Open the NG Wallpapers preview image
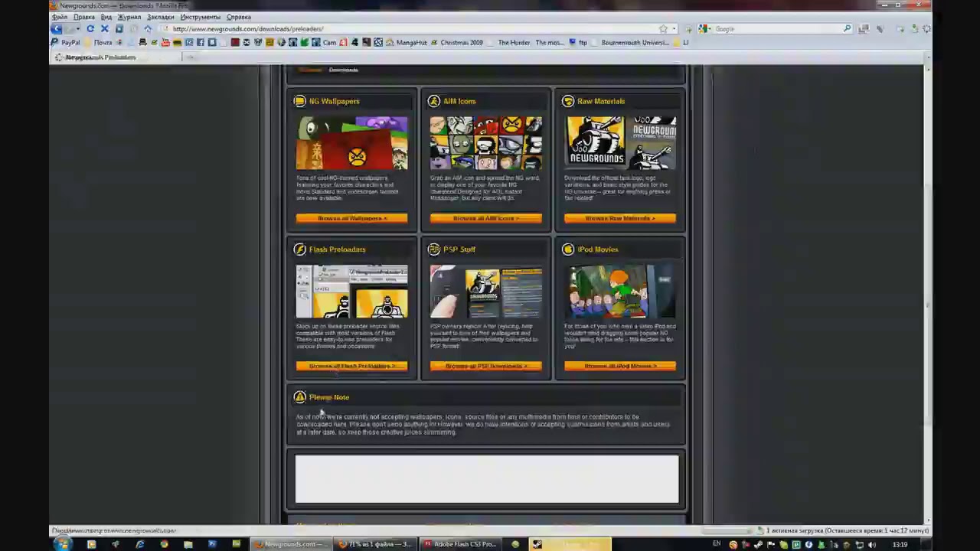 [x=351, y=142]
